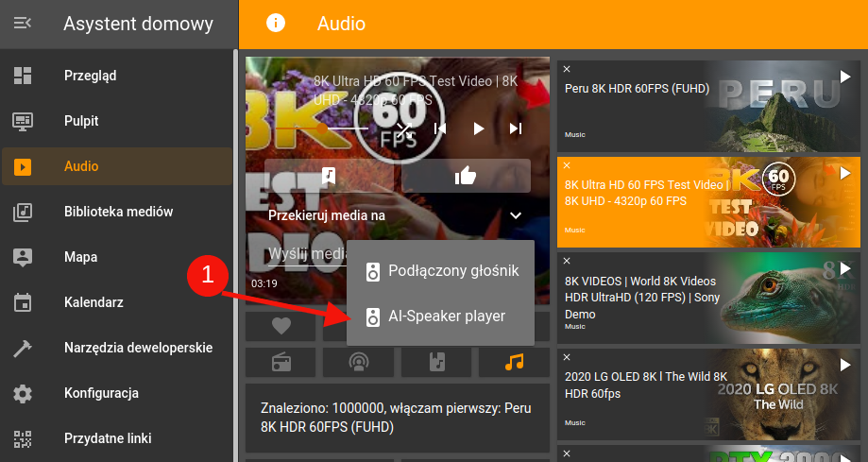Viewport: 868px width, 462px height.
Task: Click the green lizard thumbnail
Action: (x=783, y=298)
